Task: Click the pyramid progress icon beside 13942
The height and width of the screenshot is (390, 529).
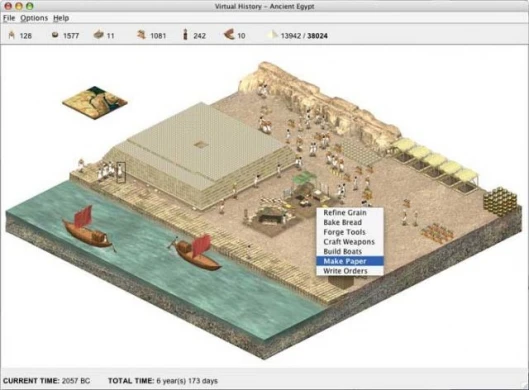Action: coord(272,34)
